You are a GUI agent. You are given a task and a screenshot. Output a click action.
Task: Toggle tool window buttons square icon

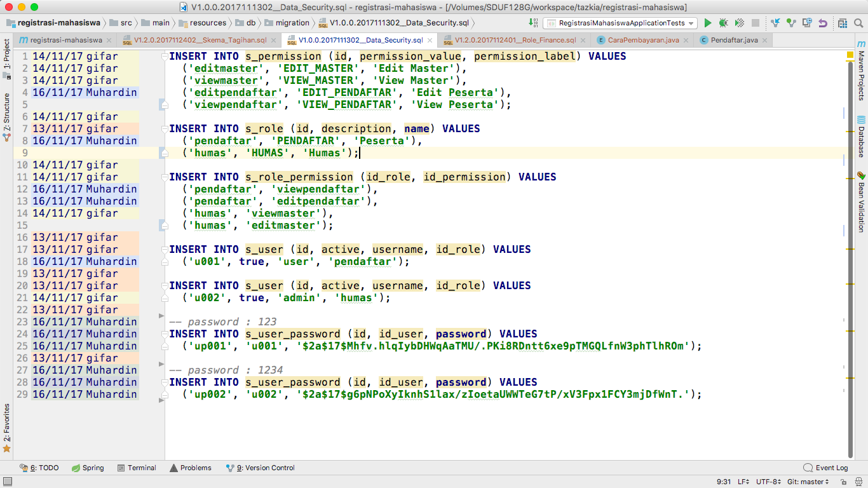pos(6,482)
